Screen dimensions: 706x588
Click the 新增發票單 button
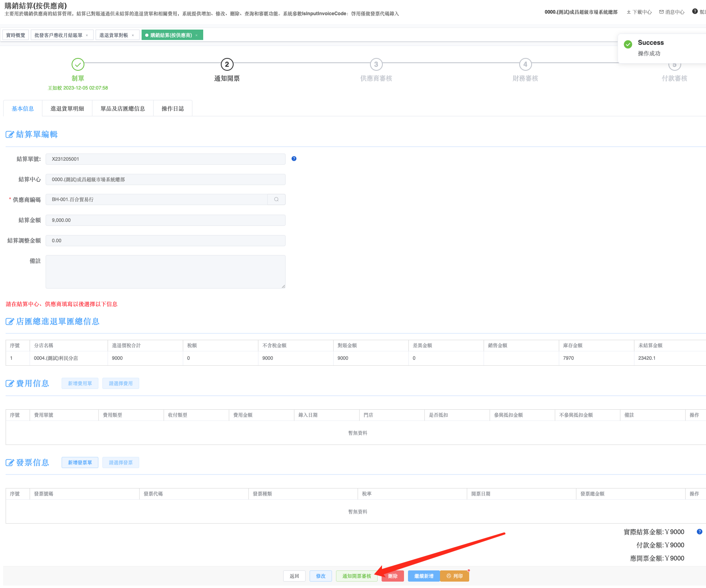tap(80, 462)
